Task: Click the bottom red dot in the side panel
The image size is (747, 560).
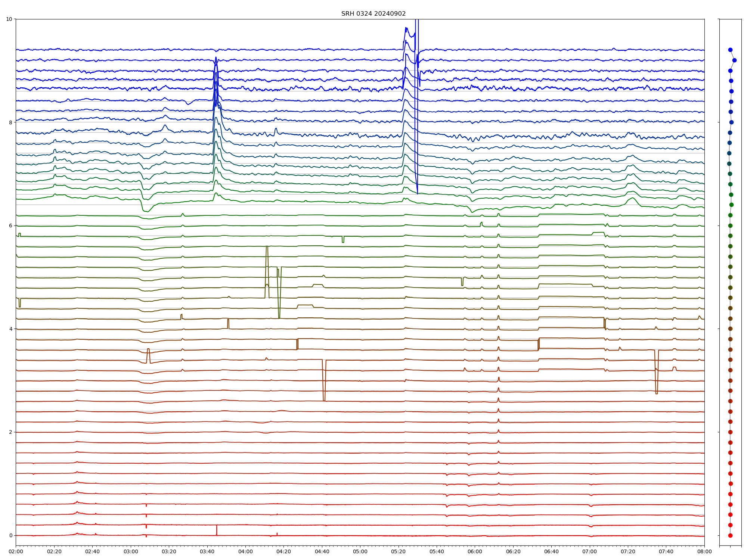Action: tap(730, 535)
